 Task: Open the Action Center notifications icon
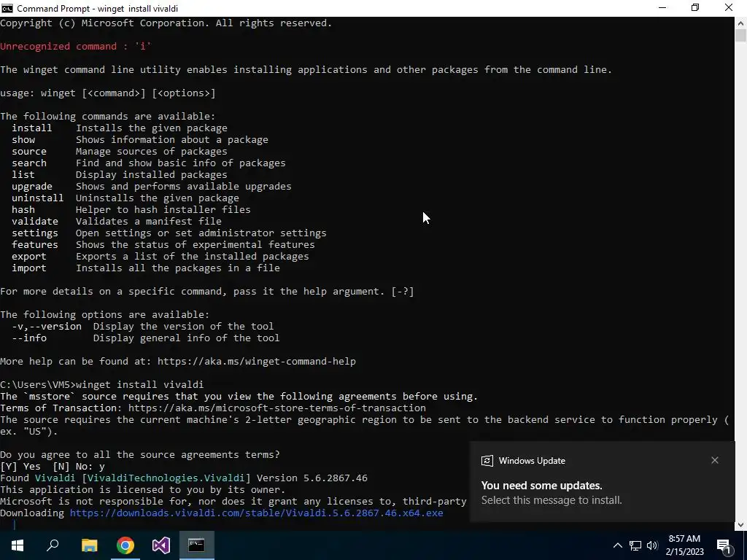724,545
